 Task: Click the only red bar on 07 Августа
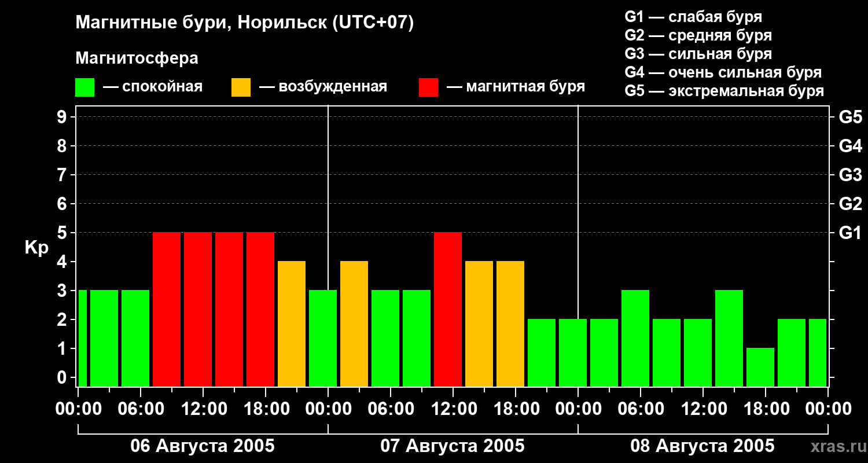[448, 309]
